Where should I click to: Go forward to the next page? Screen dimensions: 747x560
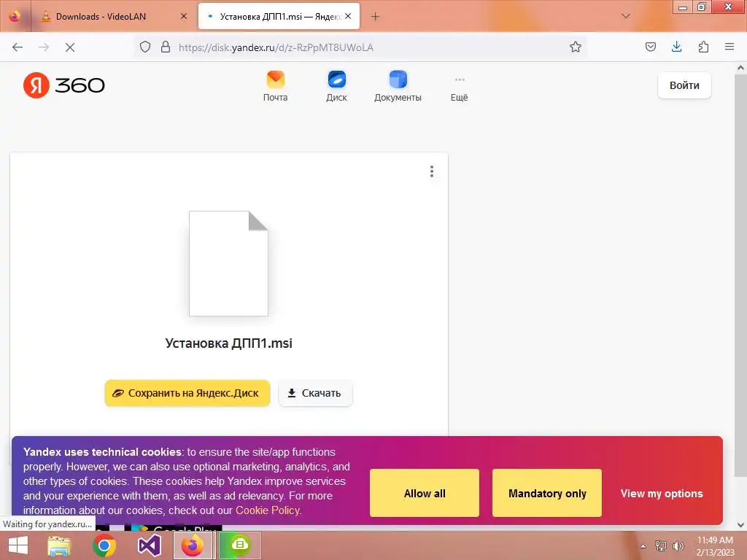pyautogui.click(x=44, y=47)
